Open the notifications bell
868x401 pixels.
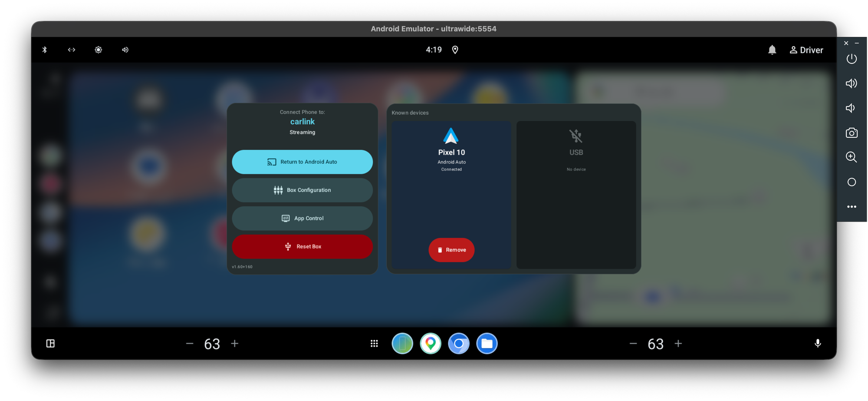click(x=772, y=50)
